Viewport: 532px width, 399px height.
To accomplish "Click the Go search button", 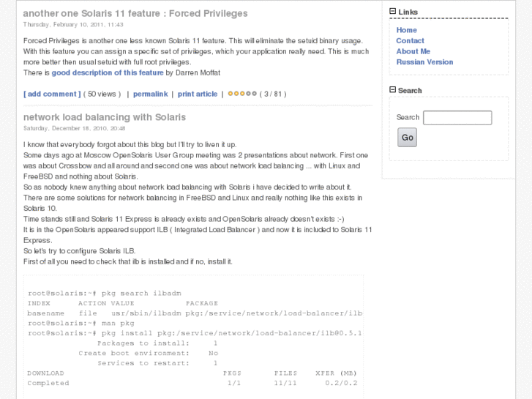I will click(407, 137).
